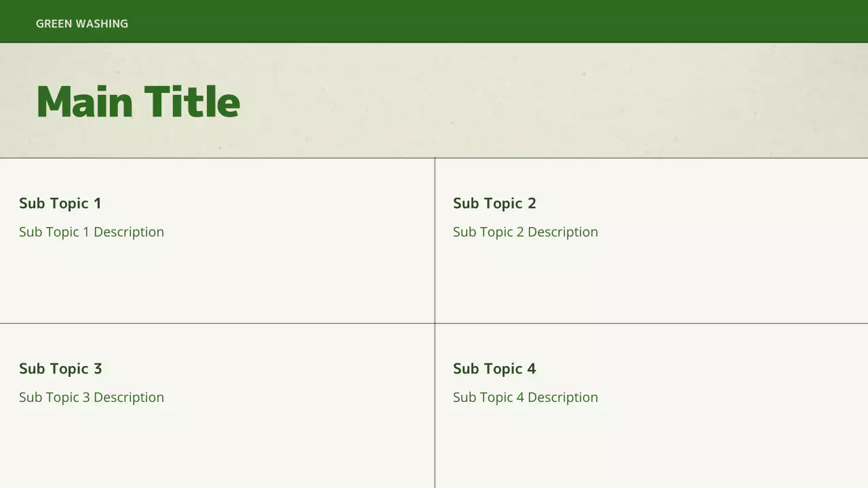Click the Sub Topic 1 heading
Screen dimensions: 868x488
[x=60, y=203]
